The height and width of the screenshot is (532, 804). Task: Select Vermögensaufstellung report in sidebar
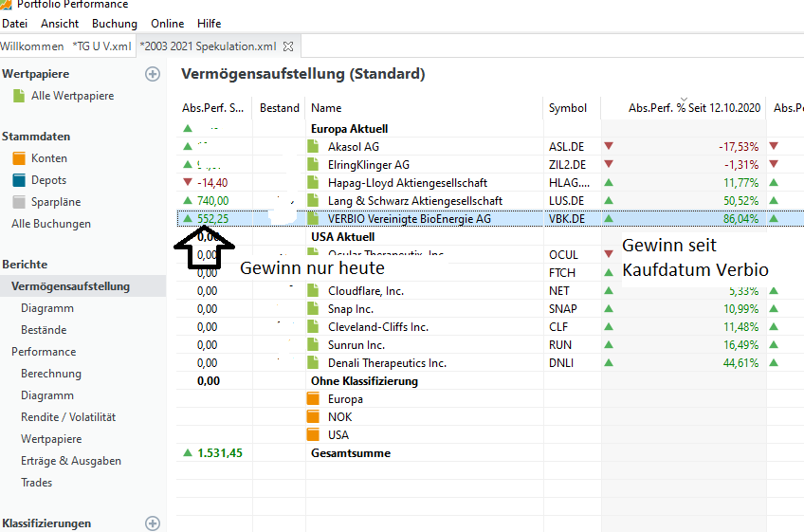(x=70, y=286)
